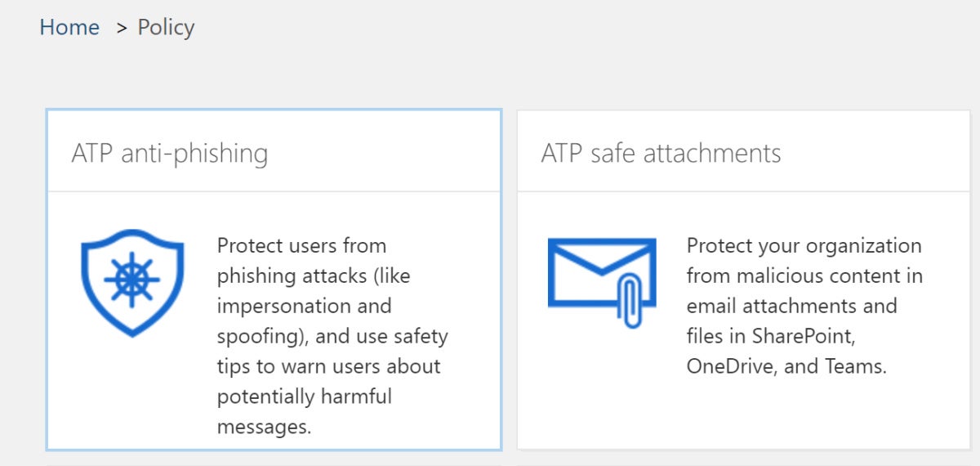Click 'potentially harmful' text in the anti-phishing card

[304, 397]
